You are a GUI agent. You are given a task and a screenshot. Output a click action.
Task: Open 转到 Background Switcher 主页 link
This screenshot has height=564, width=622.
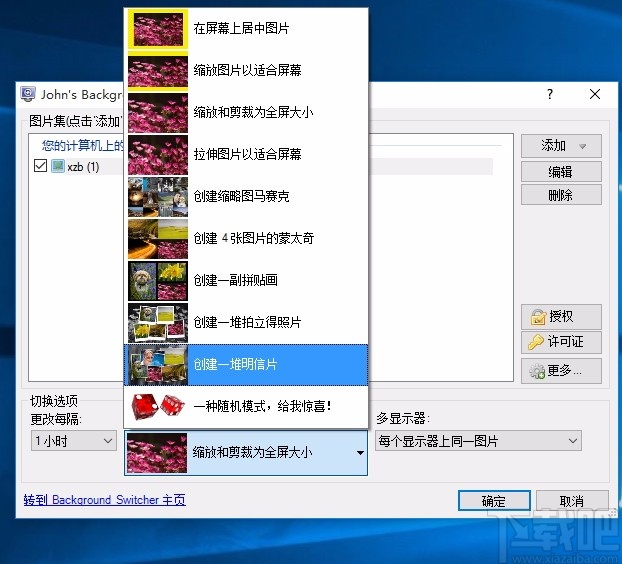point(104,500)
